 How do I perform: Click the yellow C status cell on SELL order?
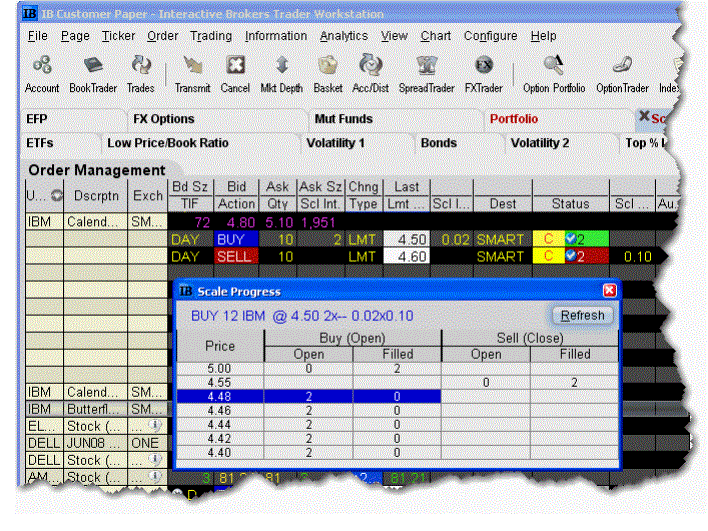coord(549,256)
